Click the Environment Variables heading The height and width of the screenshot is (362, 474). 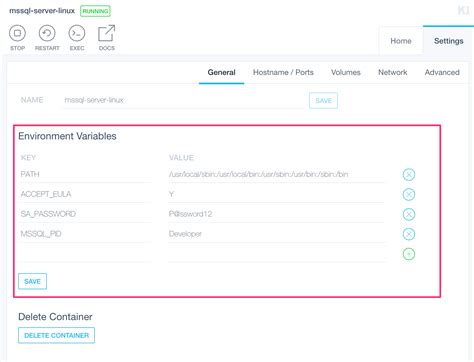point(67,136)
